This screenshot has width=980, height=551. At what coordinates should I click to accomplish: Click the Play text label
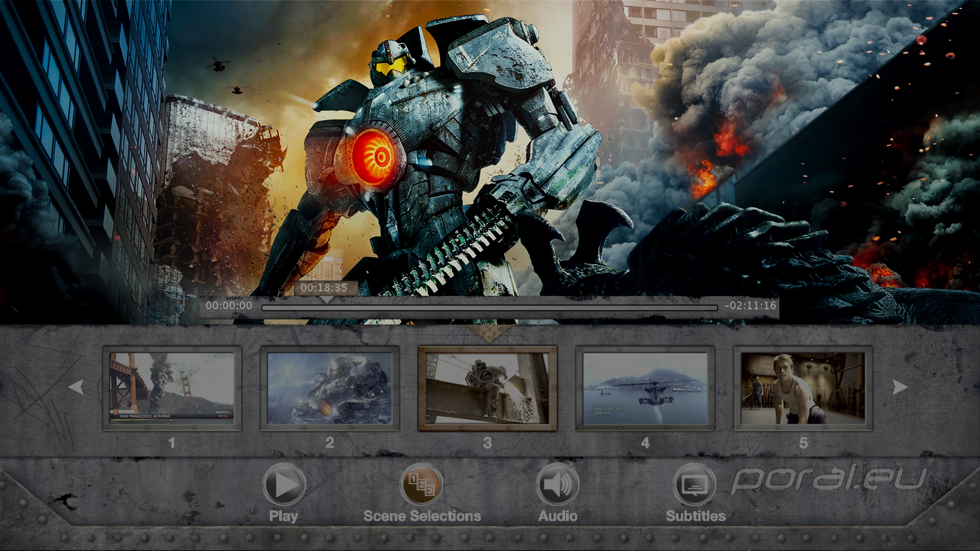pyautogui.click(x=284, y=516)
